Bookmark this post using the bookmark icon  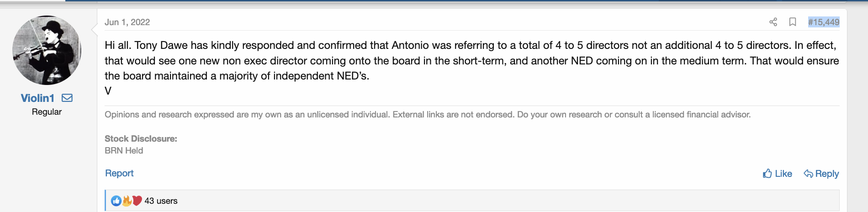793,22
